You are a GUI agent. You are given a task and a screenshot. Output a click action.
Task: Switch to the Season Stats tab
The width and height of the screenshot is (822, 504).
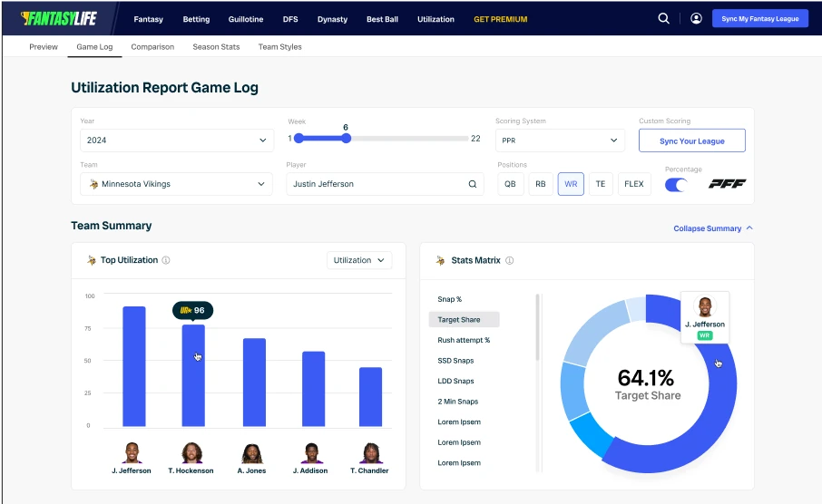pyautogui.click(x=216, y=46)
